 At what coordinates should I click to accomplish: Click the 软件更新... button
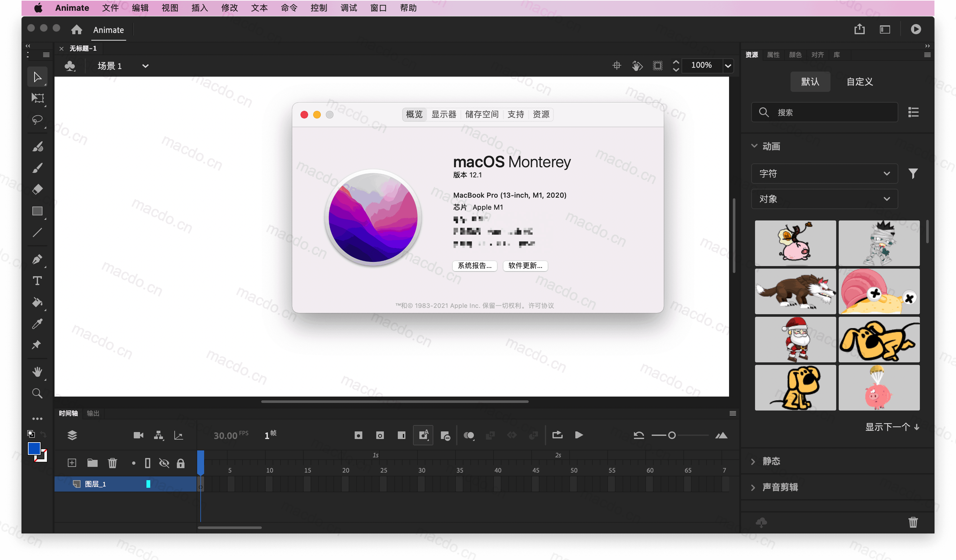pyautogui.click(x=525, y=265)
